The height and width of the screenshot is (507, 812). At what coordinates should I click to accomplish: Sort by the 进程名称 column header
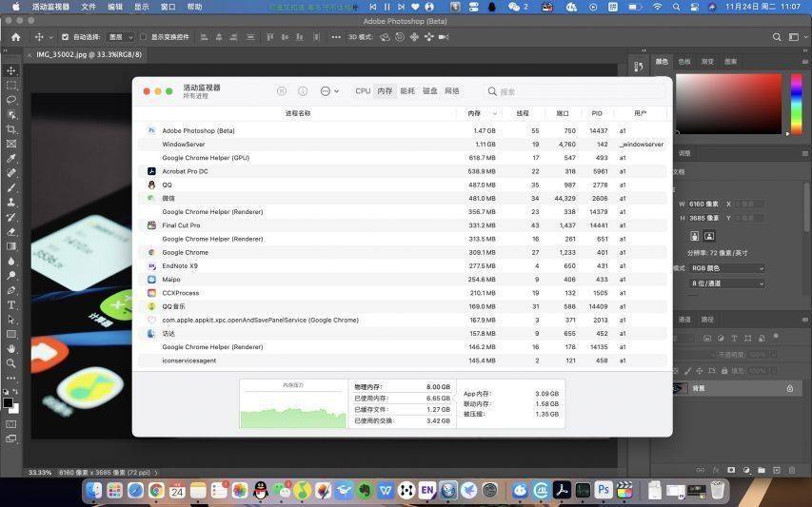tap(298, 113)
